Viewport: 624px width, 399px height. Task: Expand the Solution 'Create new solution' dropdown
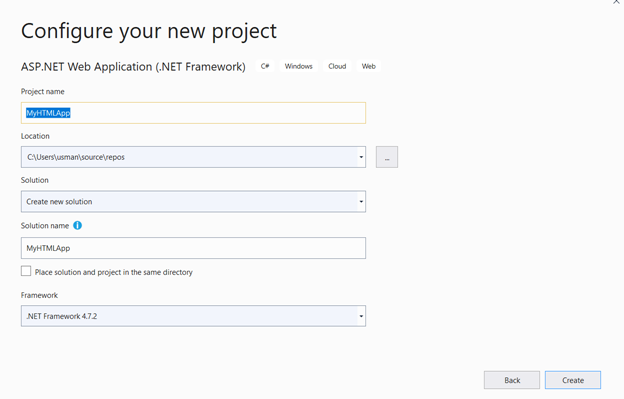(x=361, y=202)
